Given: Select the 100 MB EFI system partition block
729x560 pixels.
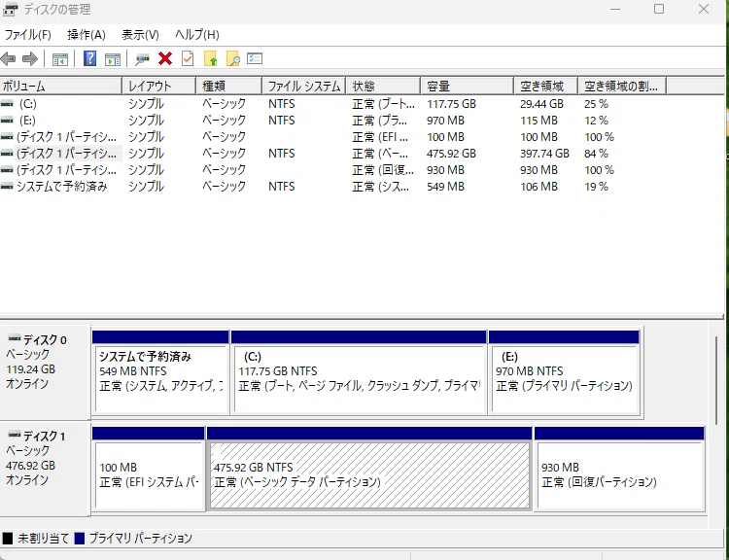Looking at the screenshot, I should 149,469.
